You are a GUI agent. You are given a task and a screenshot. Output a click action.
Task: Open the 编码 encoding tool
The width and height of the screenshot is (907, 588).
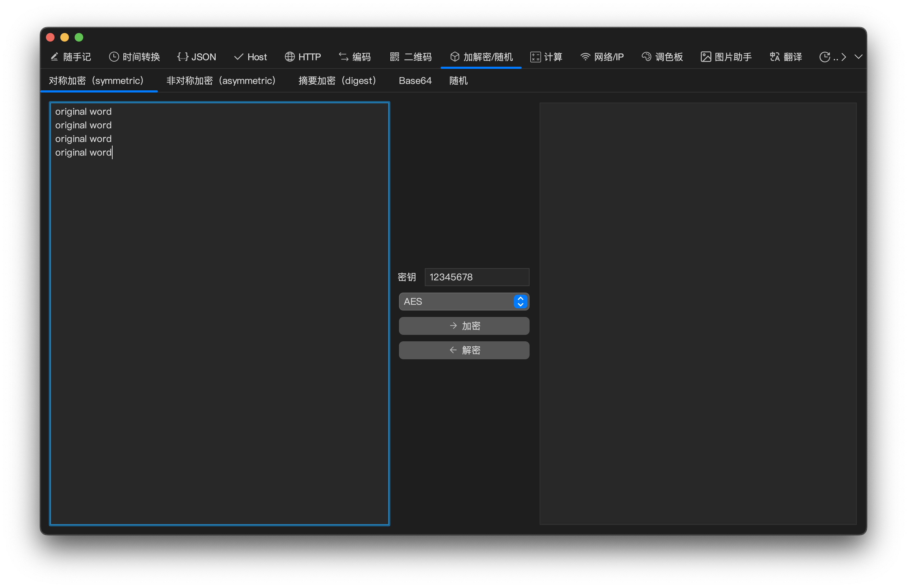pyautogui.click(x=354, y=57)
